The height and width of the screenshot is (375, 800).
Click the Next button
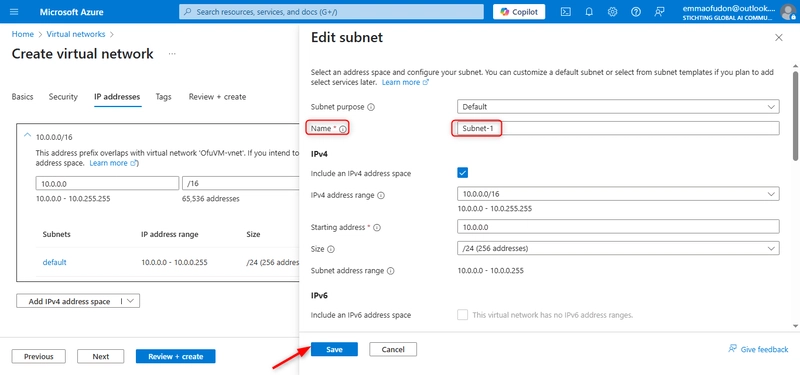101,357
